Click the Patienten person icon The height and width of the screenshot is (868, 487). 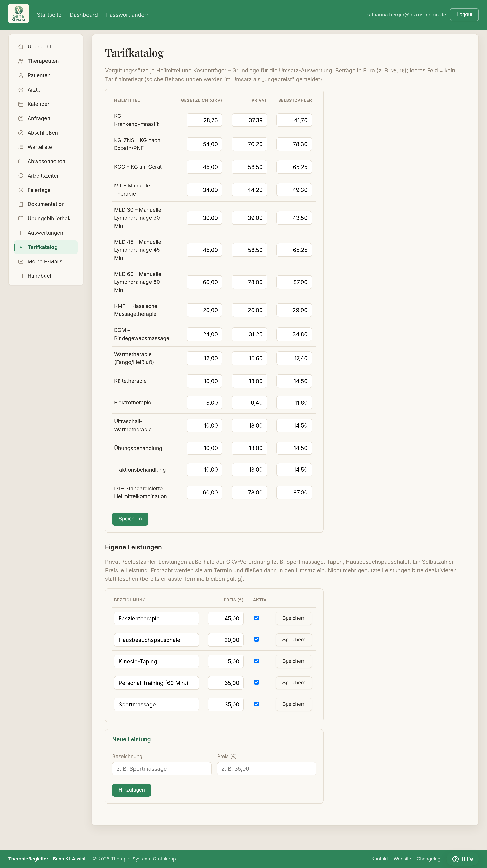tap(21, 75)
